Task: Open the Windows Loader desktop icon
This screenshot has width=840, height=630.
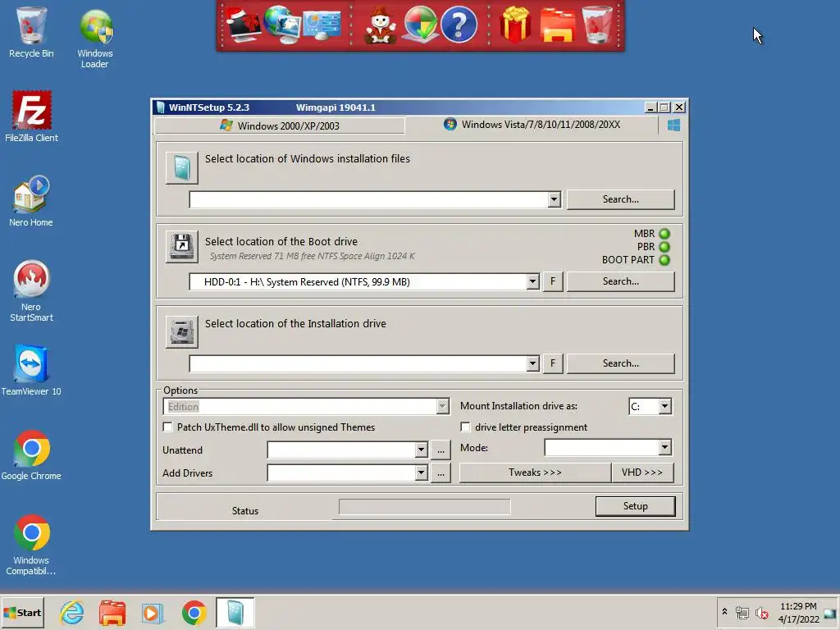Action: [x=95, y=38]
